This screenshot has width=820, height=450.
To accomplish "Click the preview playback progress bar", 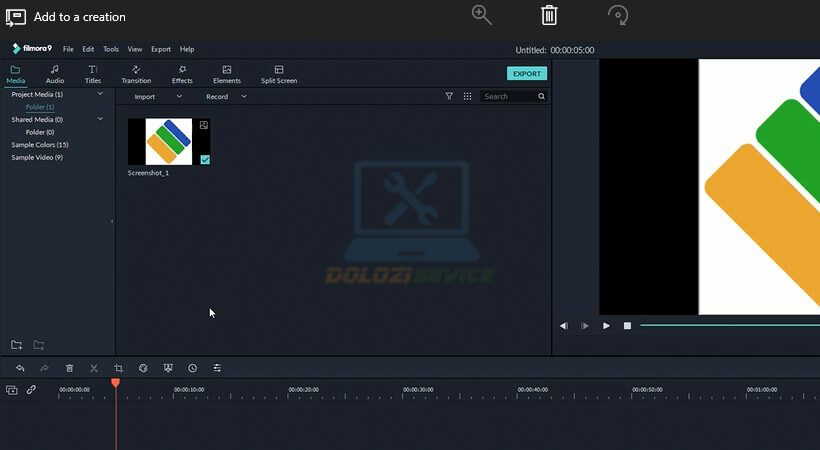I will tap(728, 325).
